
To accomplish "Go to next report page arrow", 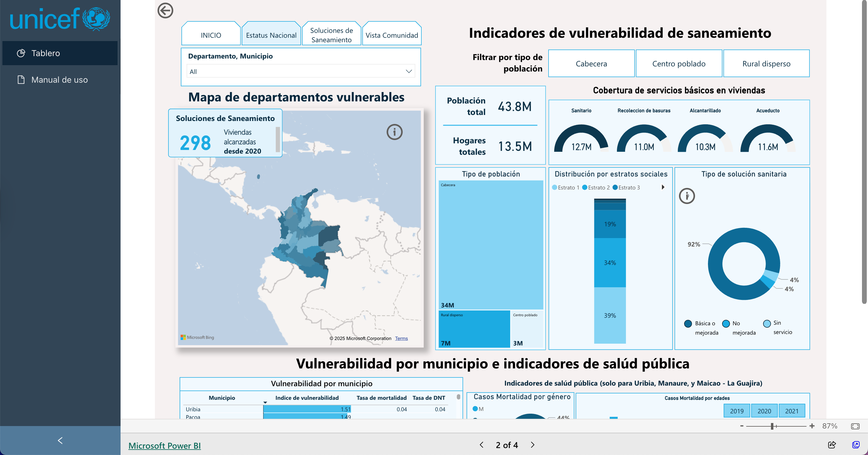I will coord(533,445).
